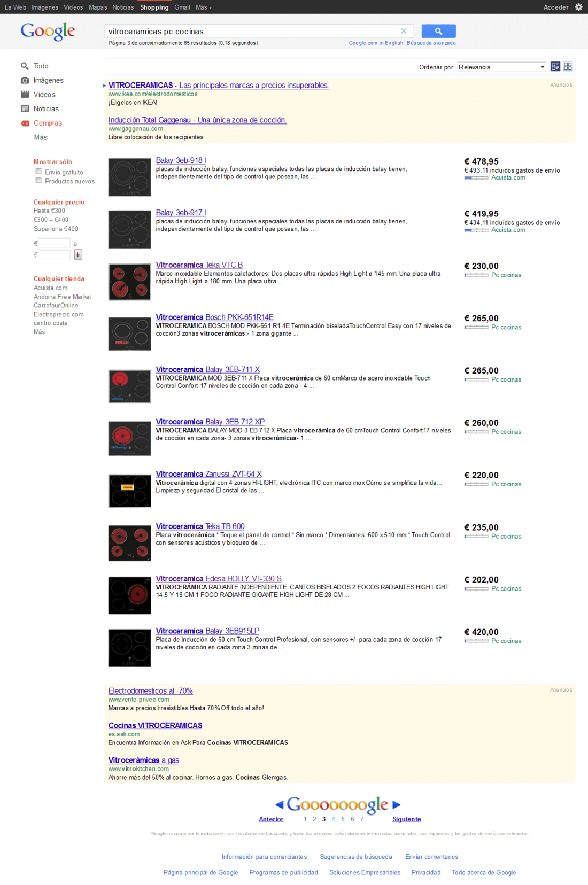This screenshot has width=588, height=885.
Task: Click seller rating bar beside €230,00 Pc cocinas
Action: click(x=476, y=275)
